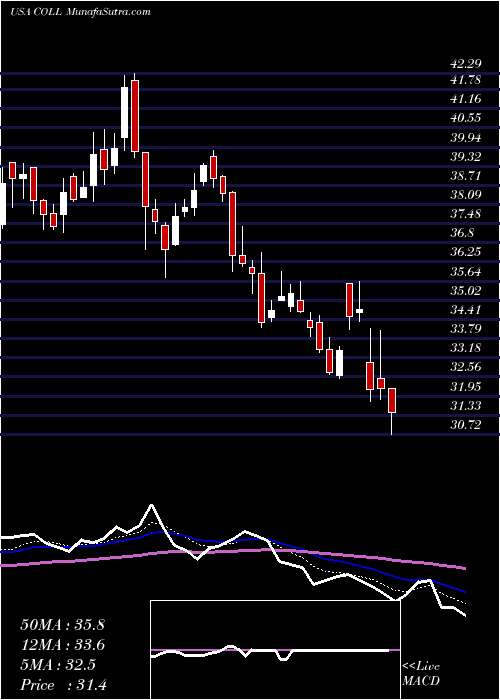Click the 41.16 price axis label
The height and width of the screenshot is (700, 500).
pos(466,99)
